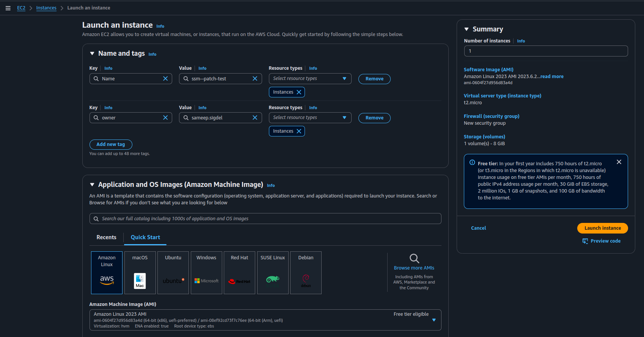Collapse Application and OS Images section
Image resolution: width=644 pixels, height=337 pixels.
click(92, 185)
